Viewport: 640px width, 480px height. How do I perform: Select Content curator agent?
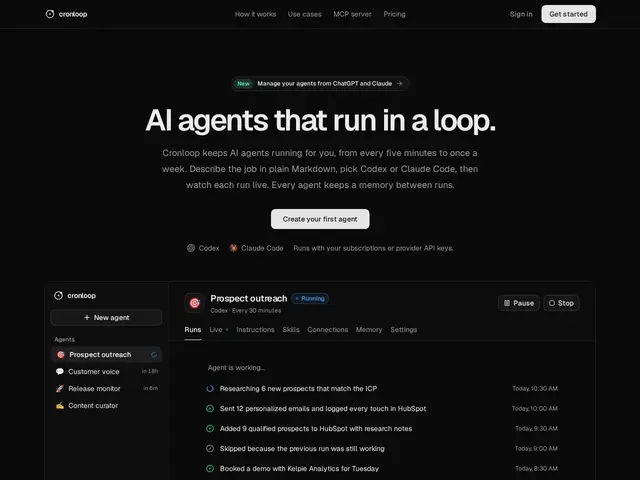pos(106,406)
